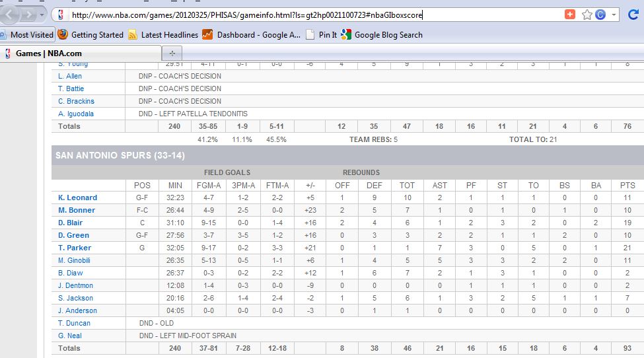Click the Spurs Totals 37-81 cell

click(x=209, y=348)
